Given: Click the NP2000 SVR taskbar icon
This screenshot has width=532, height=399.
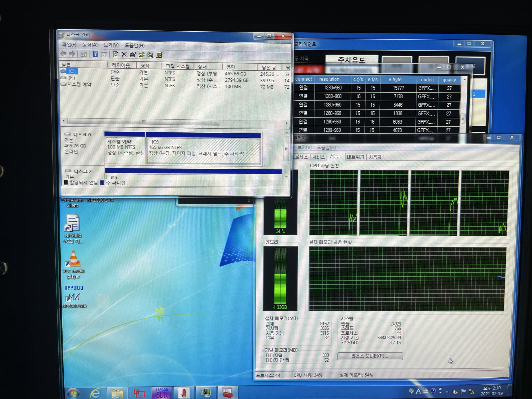Looking at the screenshot, I should (x=162, y=393).
